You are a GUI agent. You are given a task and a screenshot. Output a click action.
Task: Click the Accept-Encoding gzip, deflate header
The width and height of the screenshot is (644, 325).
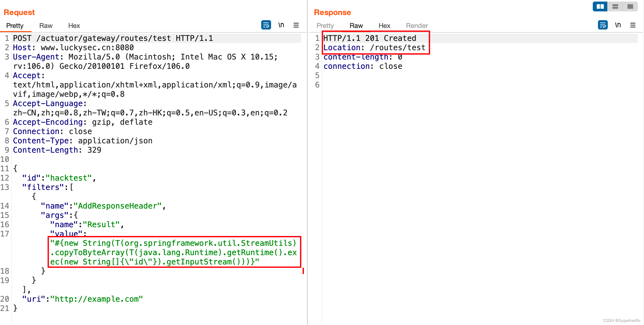(x=83, y=122)
